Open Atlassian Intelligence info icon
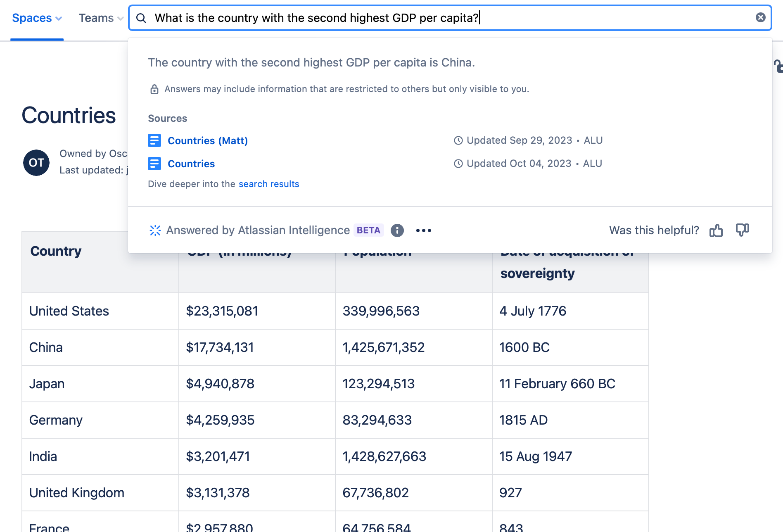Screen dimensions: 783x532 397,230
